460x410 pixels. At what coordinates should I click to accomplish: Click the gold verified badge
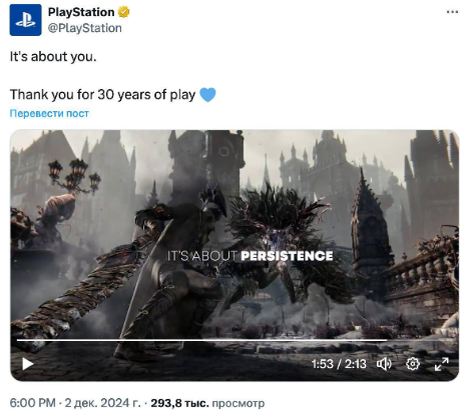[x=124, y=12]
